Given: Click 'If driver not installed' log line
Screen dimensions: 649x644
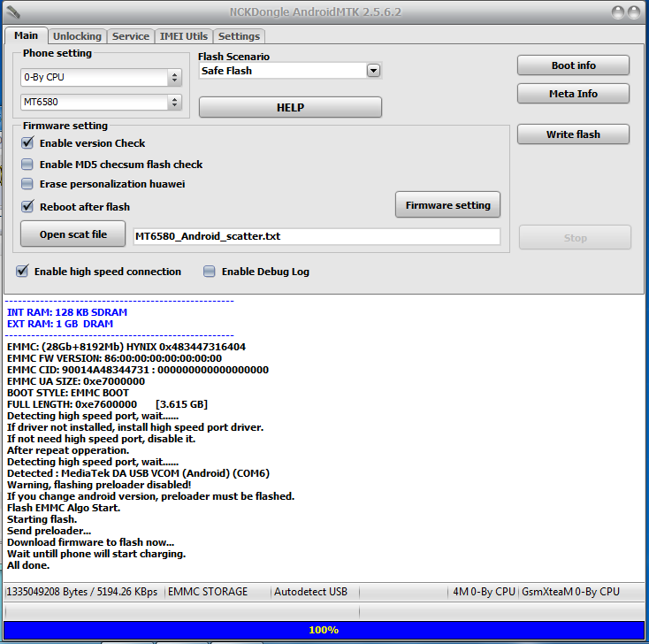Looking at the screenshot, I should click(135, 427).
